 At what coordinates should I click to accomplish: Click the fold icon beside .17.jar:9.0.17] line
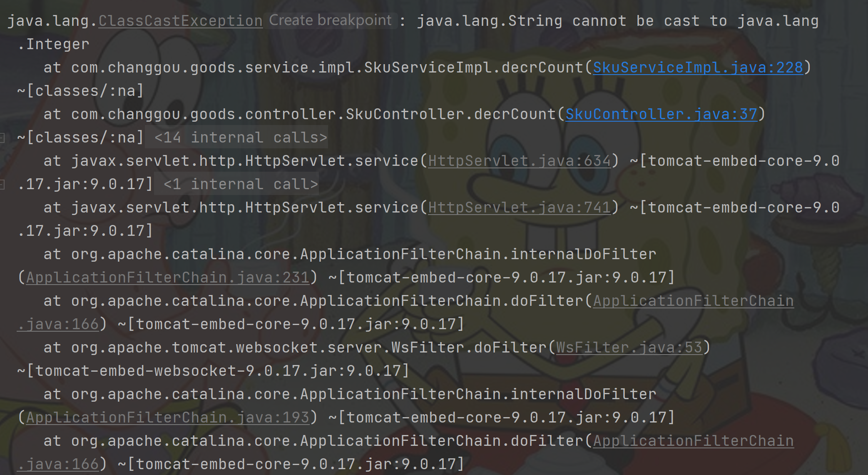(2, 184)
